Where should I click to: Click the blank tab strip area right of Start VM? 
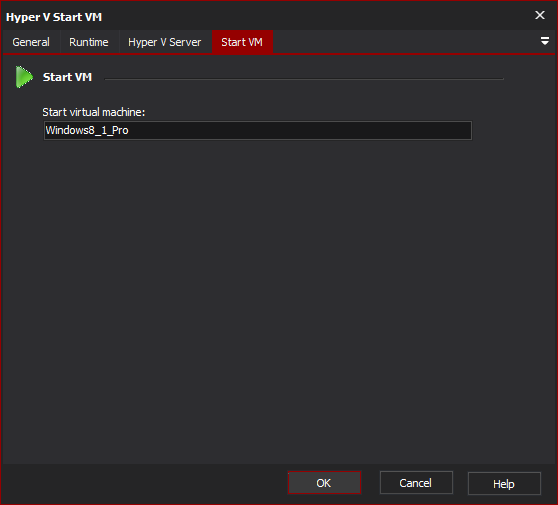pos(406,42)
